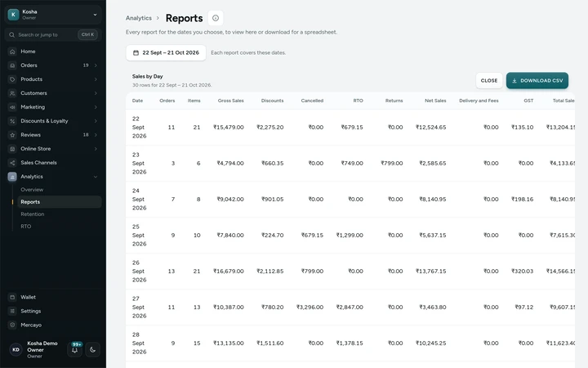Collapse the Analytics submenu chevron
588x368 pixels.
[x=96, y=177]
